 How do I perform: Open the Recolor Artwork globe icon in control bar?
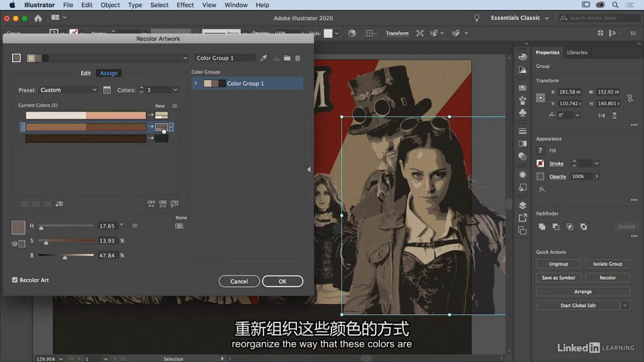(x=352, y=33)
